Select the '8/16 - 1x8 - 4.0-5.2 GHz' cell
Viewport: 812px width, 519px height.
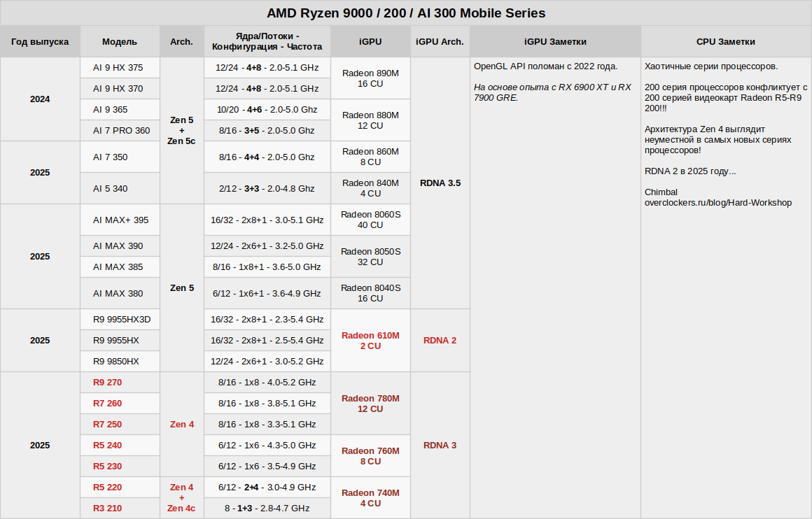pyautogui.click(x=267, y=383)
